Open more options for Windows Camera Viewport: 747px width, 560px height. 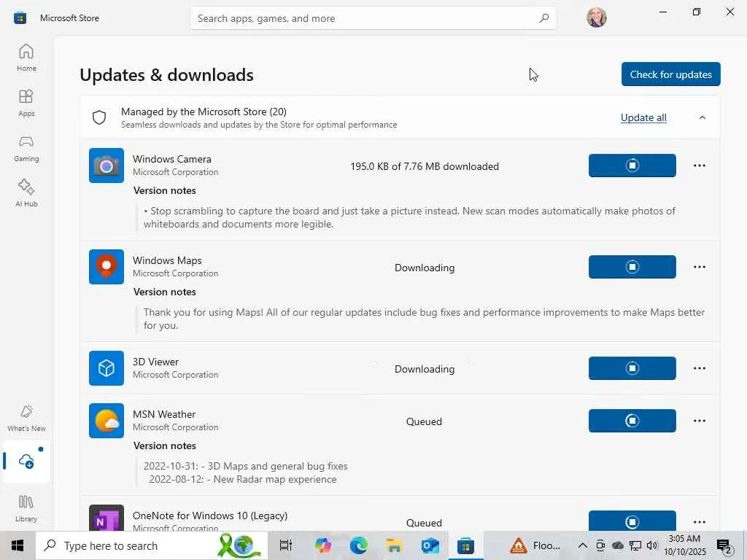[x=700, y=166]
